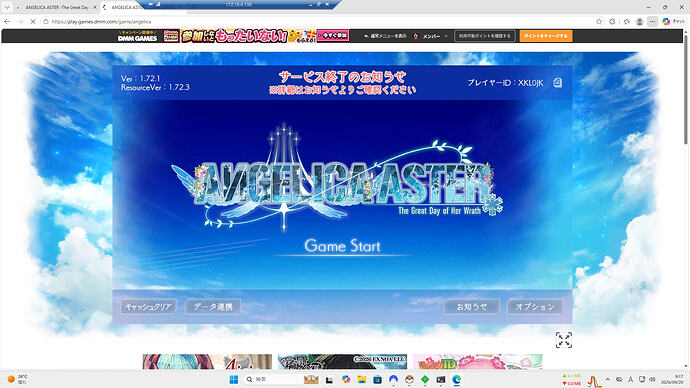The width and height of the screenshot is (690, 388).
Task: Open Microsoft Store from taskbar
Action: click(378, 379)
